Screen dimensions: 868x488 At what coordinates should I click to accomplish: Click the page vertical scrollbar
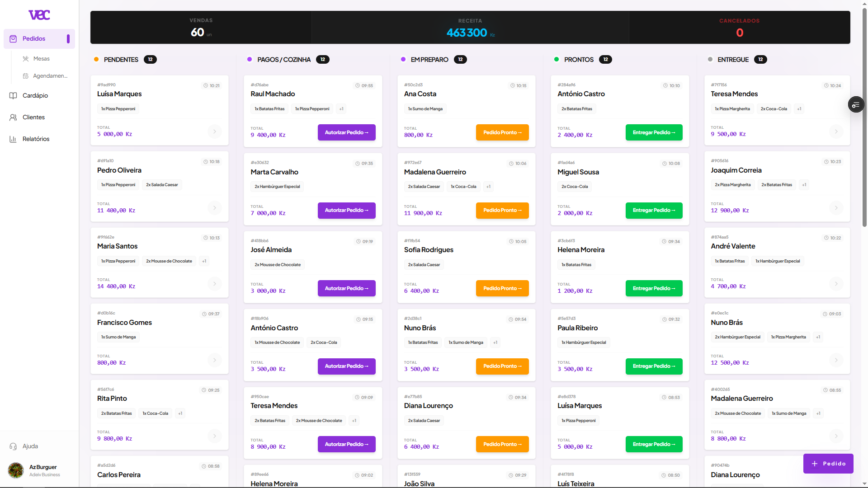[865, 117]
